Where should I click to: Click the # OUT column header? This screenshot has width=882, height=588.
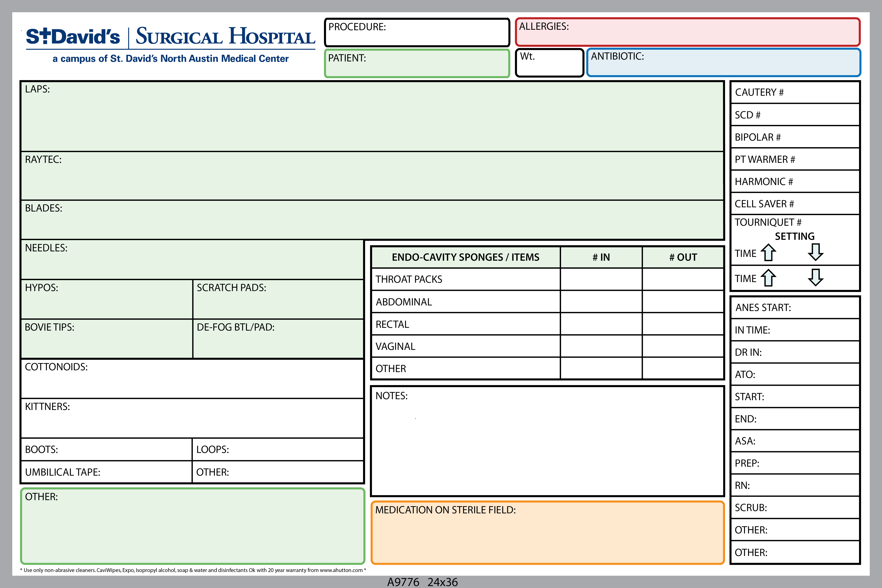[x=683, y=257]
